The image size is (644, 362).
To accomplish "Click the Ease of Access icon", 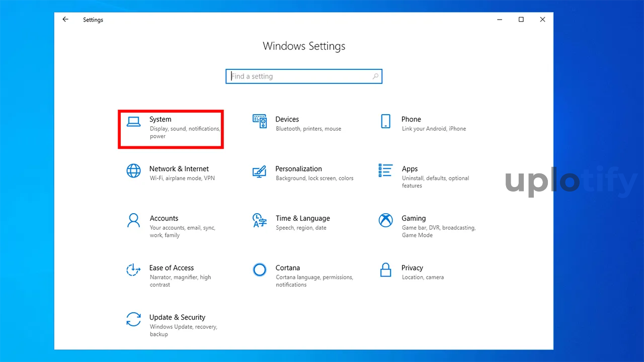I will (133, 269).
